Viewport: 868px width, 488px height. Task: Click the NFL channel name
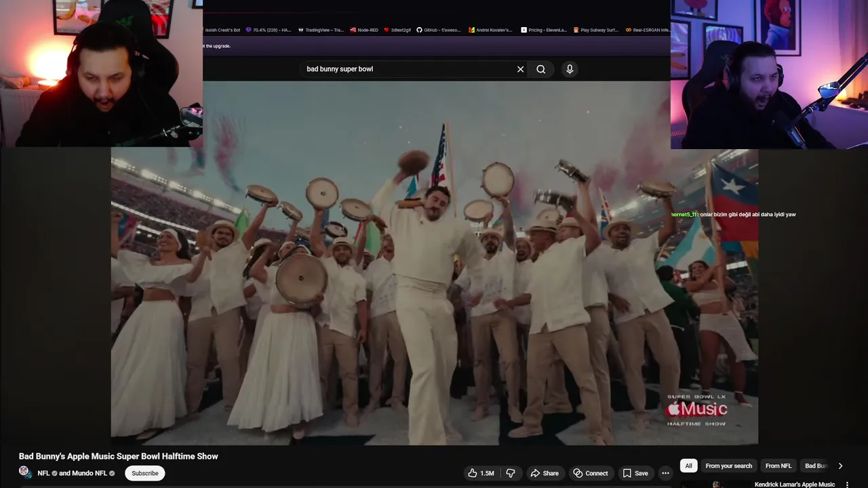pos(43,473)
